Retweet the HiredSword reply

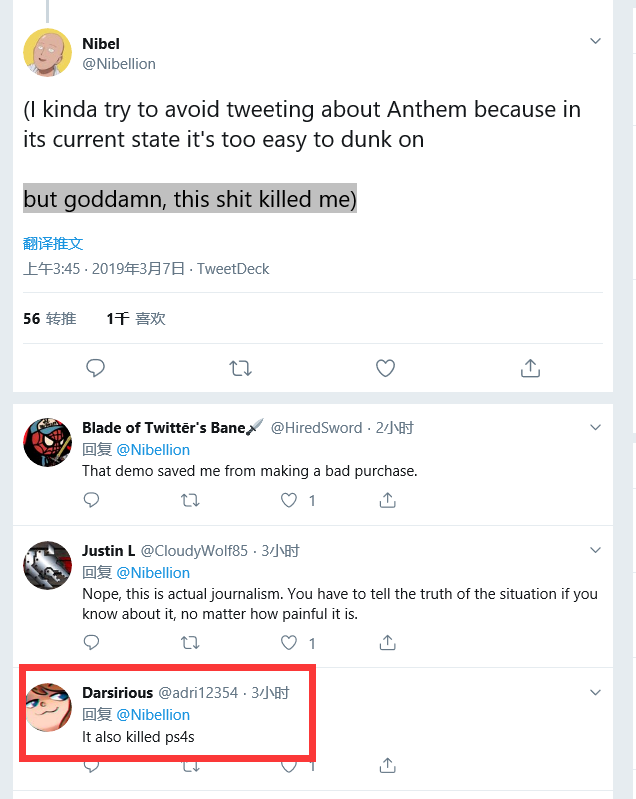coord(190,499)
